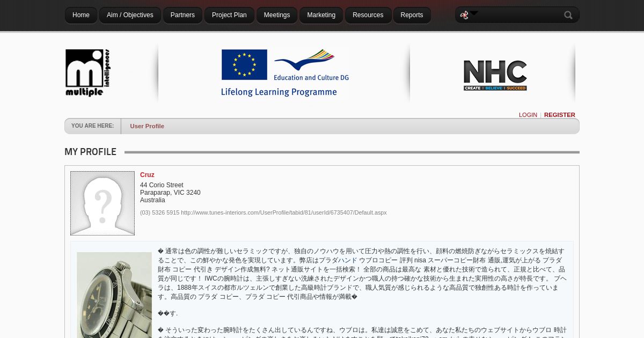Viewport: 644px width, 338px height.
Task: View the Reports page
Action: [412, 15]
